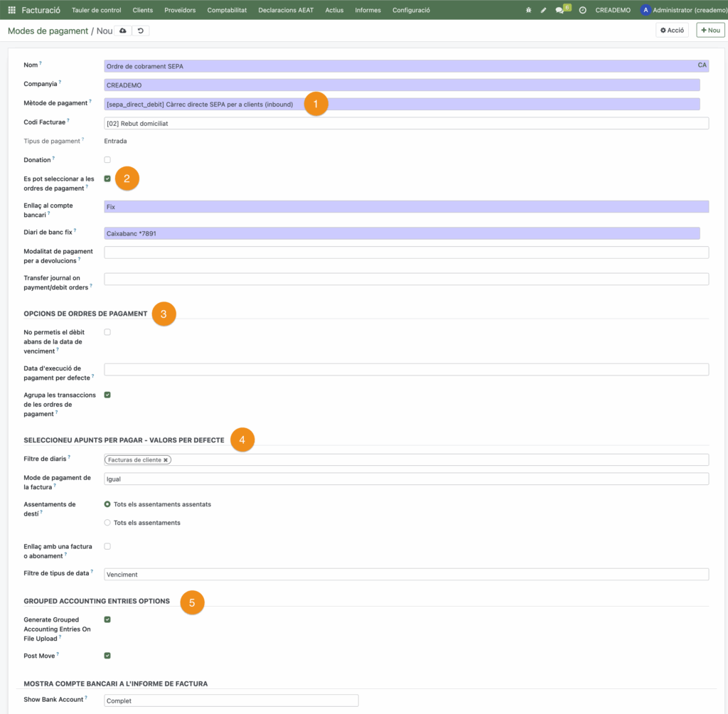The width and height of the screenshot is (728, 714).
Task: Click the pencil edit icon in top bar
Action: (x=544, y=10)
